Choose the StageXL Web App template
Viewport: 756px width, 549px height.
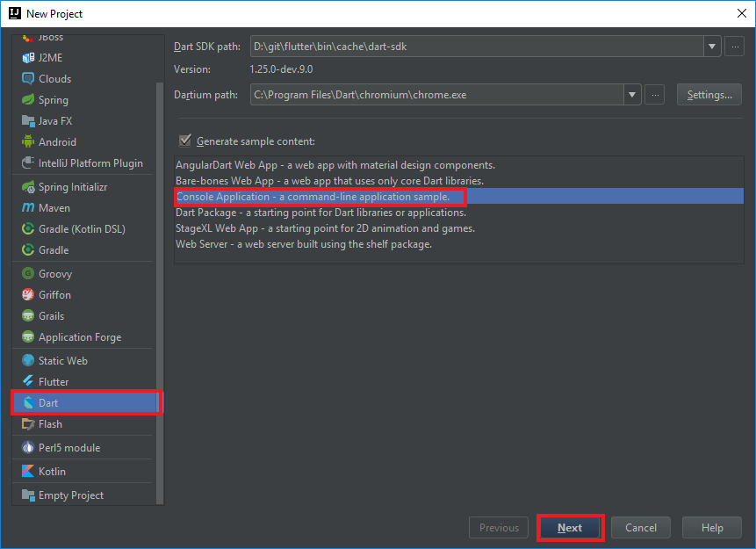(x=325, y=228)
